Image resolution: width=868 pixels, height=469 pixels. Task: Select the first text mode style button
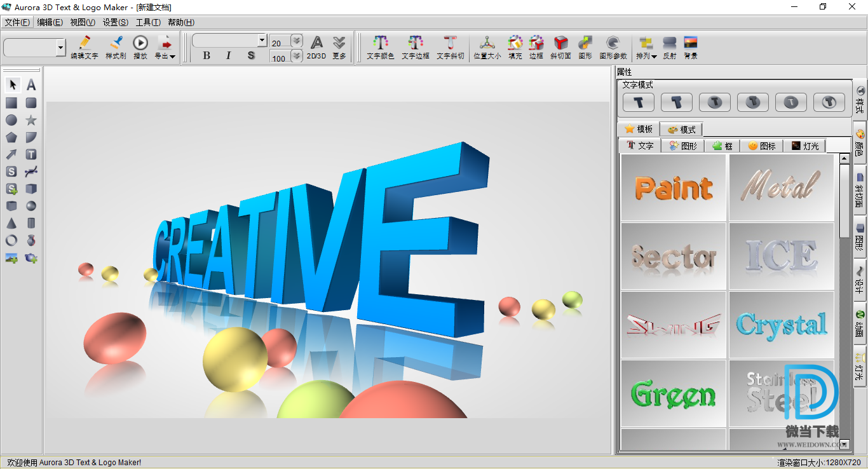(639, 102)
